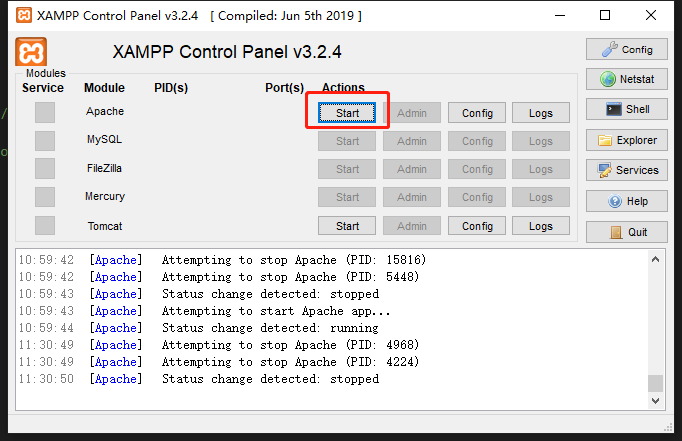This screenshot has height=441, width=682.
Task: Click the Apache module name label
Action: tap(105, 111)
